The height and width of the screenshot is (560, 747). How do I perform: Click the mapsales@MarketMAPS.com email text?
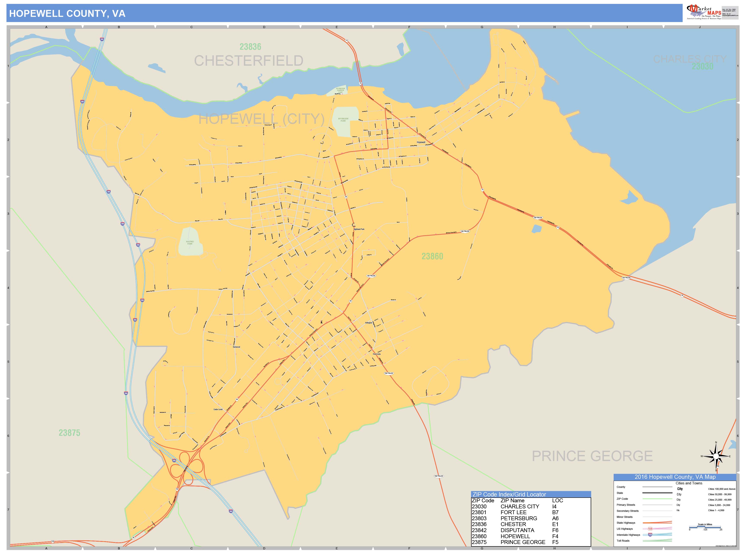point(730,16)
